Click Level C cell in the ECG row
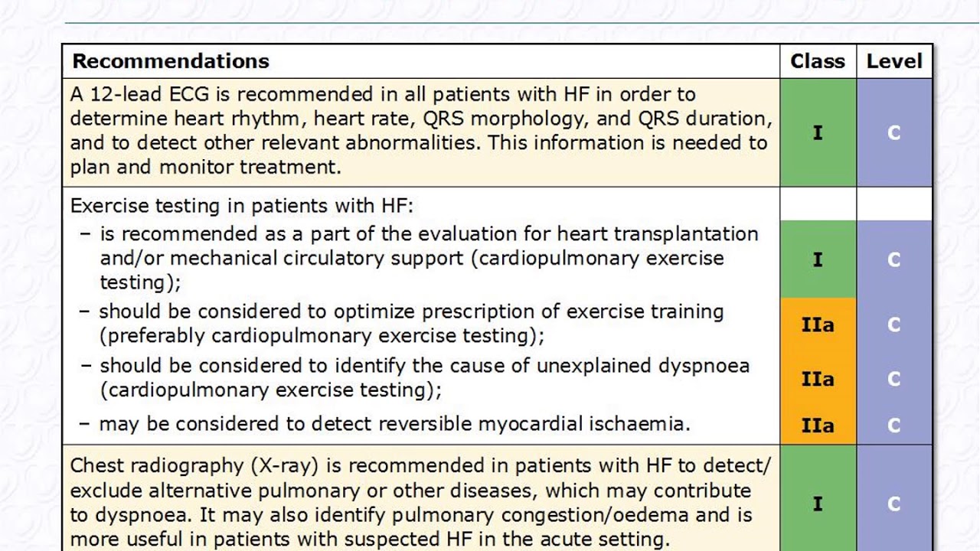 click(894, 132)
